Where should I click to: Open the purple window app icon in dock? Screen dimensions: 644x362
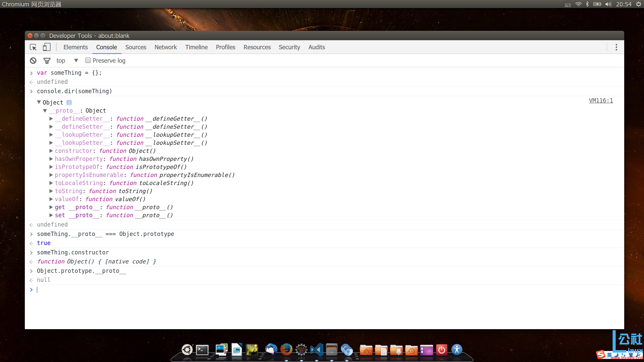pos(427,350)
